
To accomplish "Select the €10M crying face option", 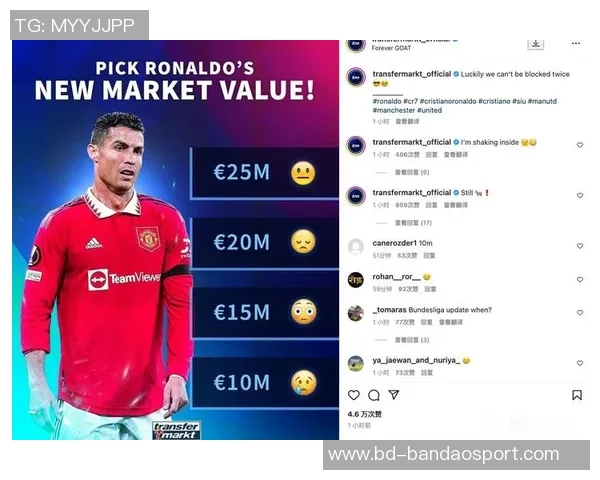I will point(265,383).
